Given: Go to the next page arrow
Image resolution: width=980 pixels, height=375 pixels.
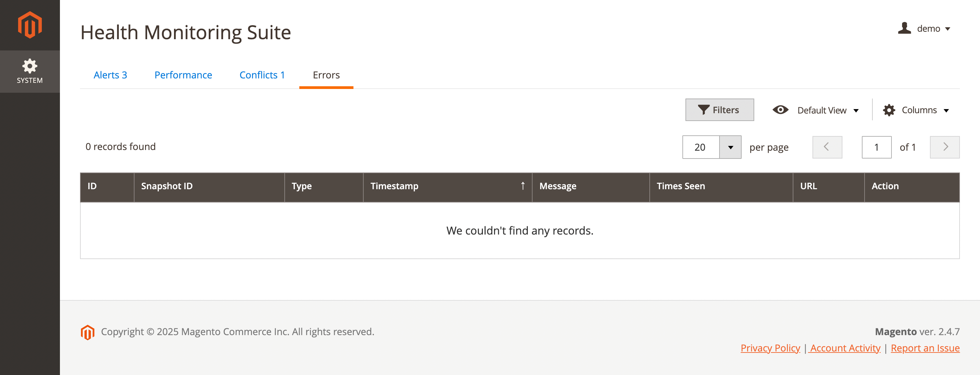Looking at the screenshot, I should 945,147.
